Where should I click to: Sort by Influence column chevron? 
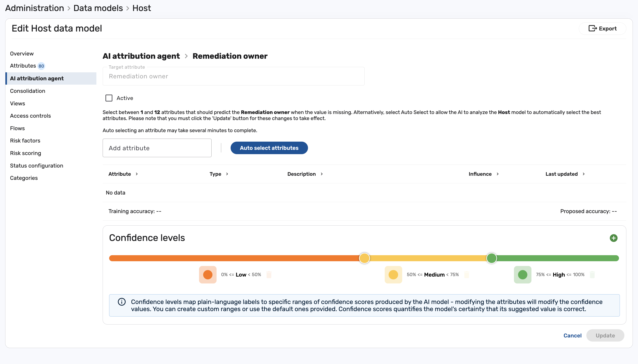[498, 174]
